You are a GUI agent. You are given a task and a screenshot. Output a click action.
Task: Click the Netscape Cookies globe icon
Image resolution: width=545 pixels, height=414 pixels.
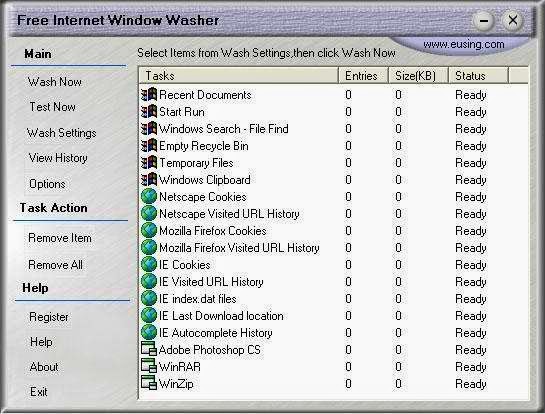pos(149,196)
